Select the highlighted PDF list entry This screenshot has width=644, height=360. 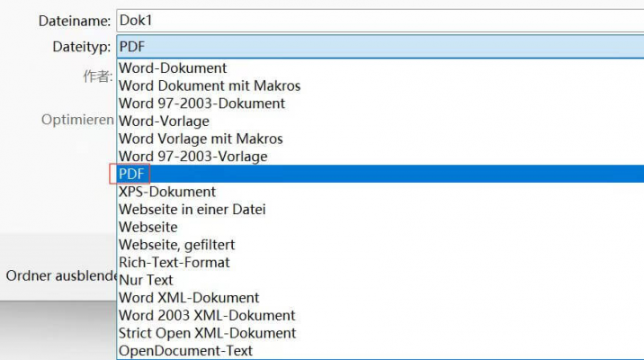pyautogui.click(x=132, y=174)
